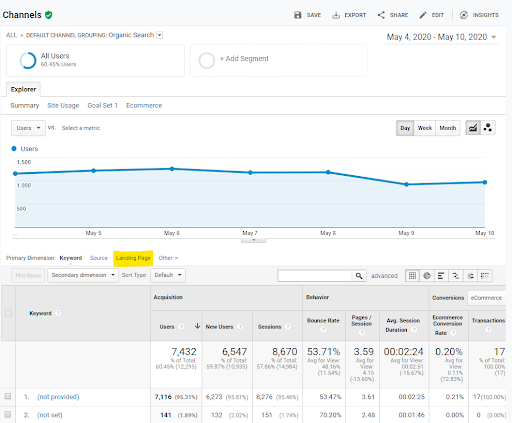This screenshot has width=512, height=423.
Task: Choose Source primary dimension link
Action: tap(99, 258)
